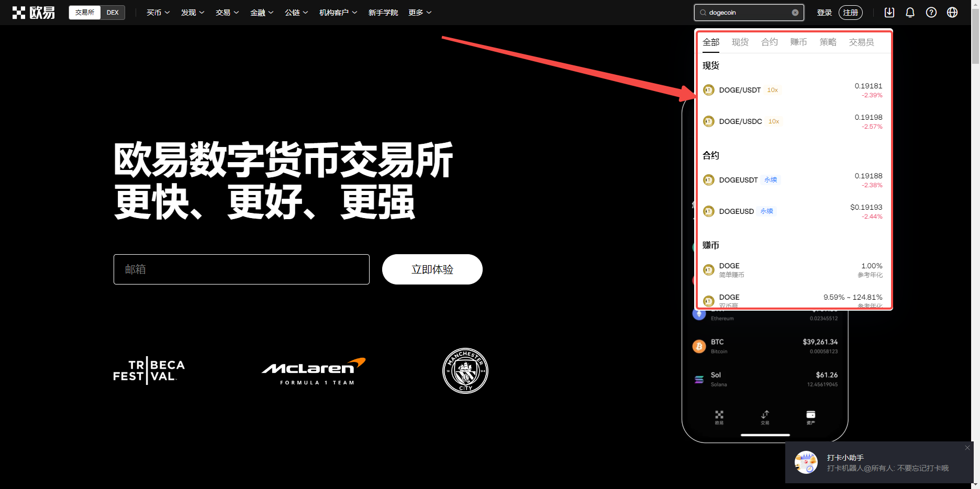
Task: Click the 邮箱 email input field
Action: [241, 269]
